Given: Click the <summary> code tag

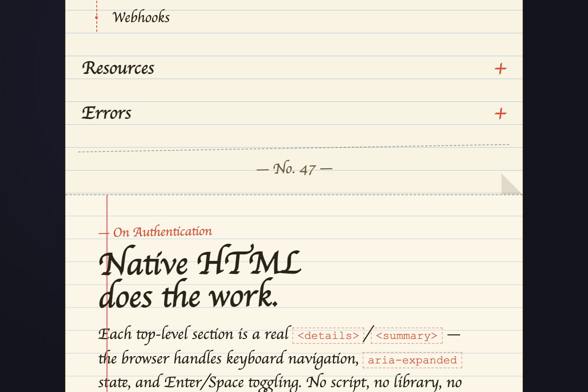Looking at the screenshot, I should tap(407, 336).
